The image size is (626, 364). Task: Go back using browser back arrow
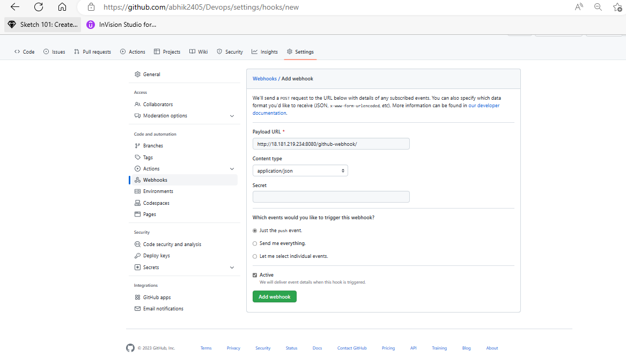click(15, 7)
